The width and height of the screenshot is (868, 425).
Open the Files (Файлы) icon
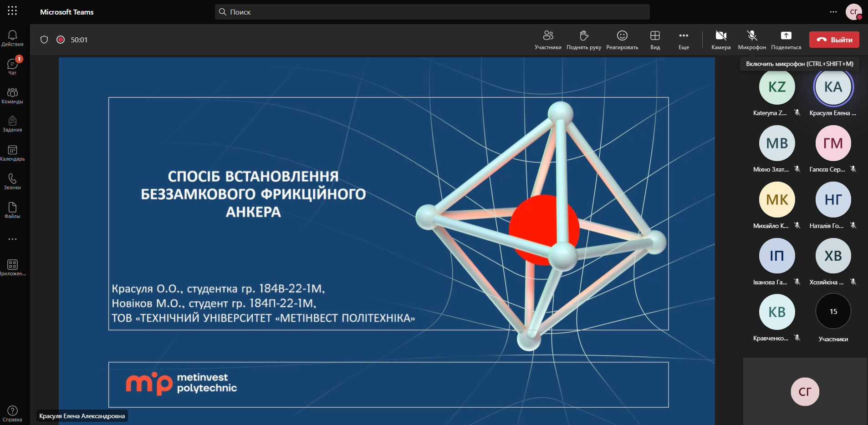[x=12, y=210]
